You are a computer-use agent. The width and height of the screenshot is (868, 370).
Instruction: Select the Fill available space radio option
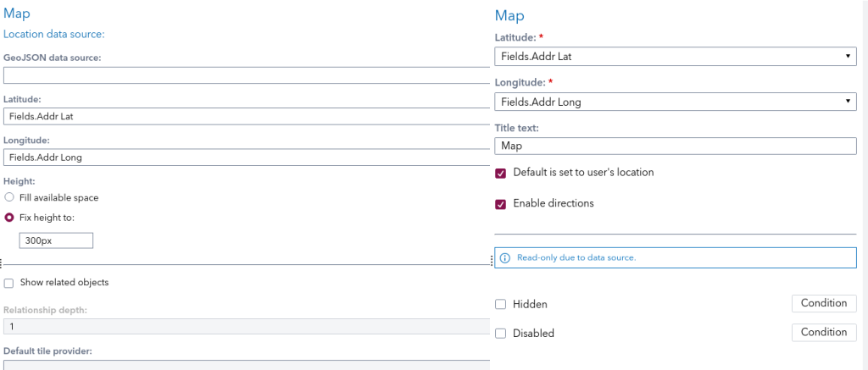pyautogui.click(x=8, y=197)
